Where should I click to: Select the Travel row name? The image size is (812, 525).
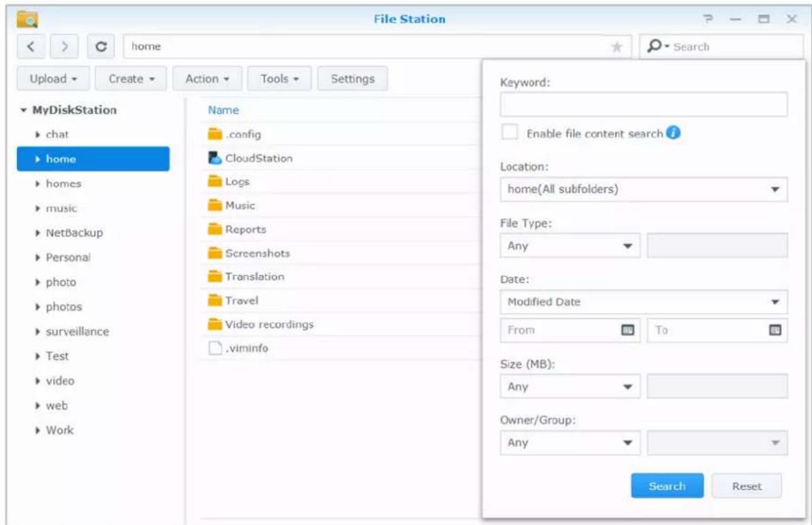pos(241,300)
